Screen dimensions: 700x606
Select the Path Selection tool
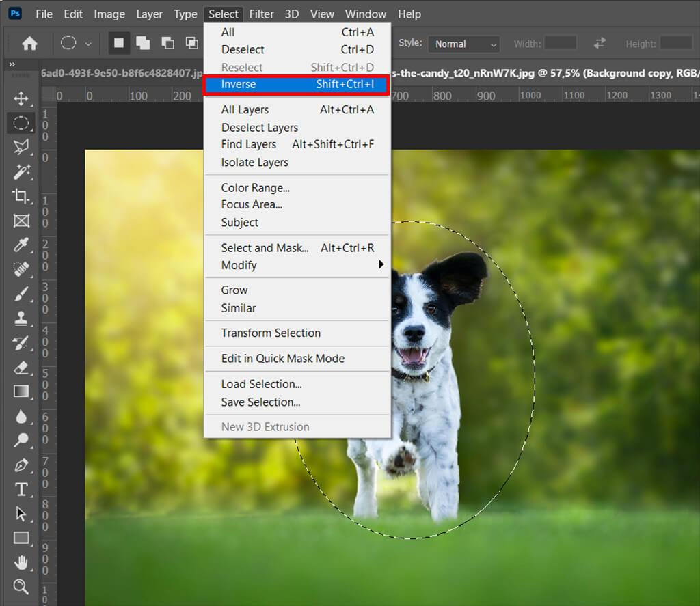[x=21, y=514]
